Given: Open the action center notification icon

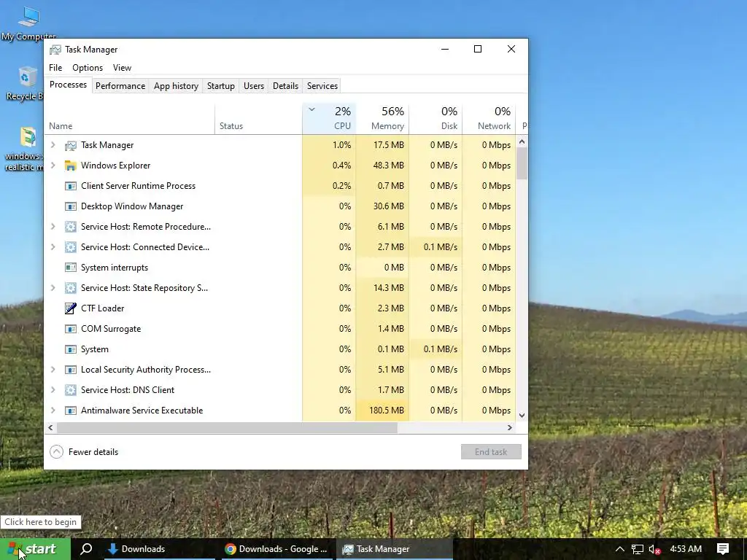Looking at the screenshot, I should (x=723, y=549).
